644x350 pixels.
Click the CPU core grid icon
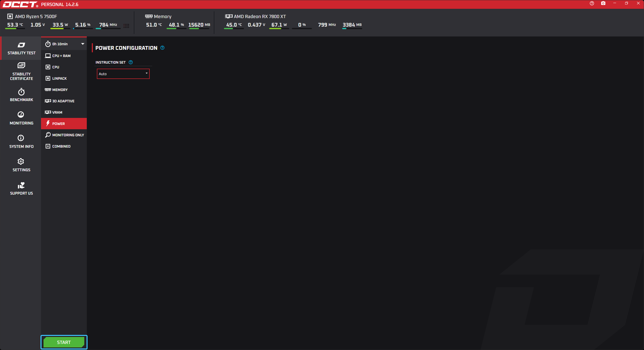click(126, 26)
